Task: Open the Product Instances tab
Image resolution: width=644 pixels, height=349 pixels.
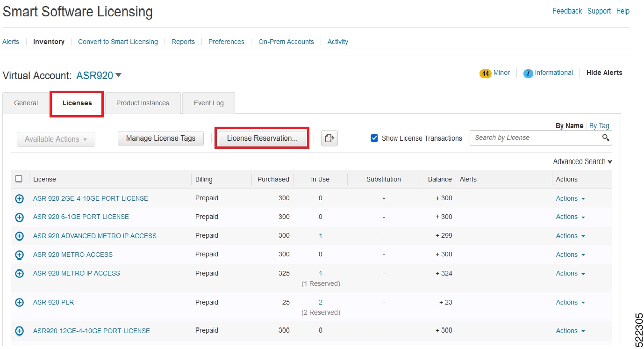Action: coord(143,103)
